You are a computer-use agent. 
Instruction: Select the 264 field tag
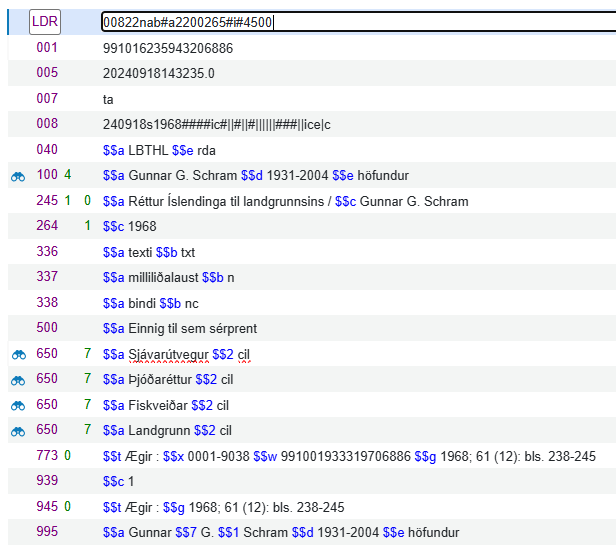[47, 225]
